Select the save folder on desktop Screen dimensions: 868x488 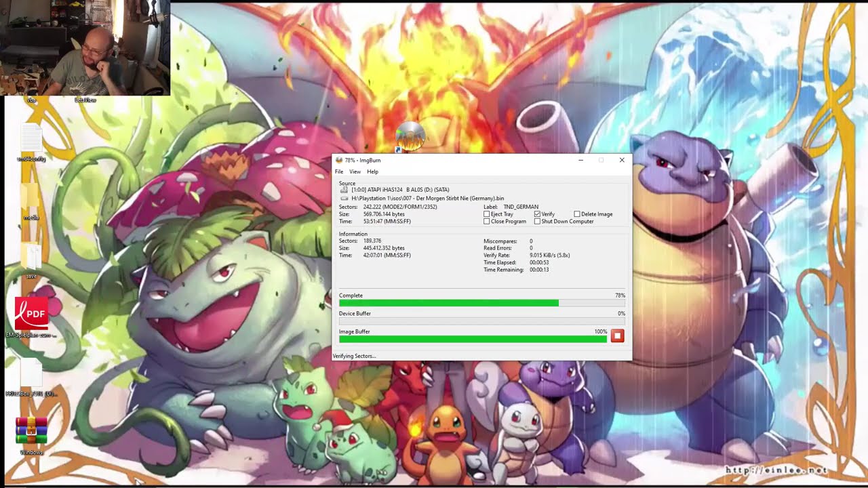[31, 261]
